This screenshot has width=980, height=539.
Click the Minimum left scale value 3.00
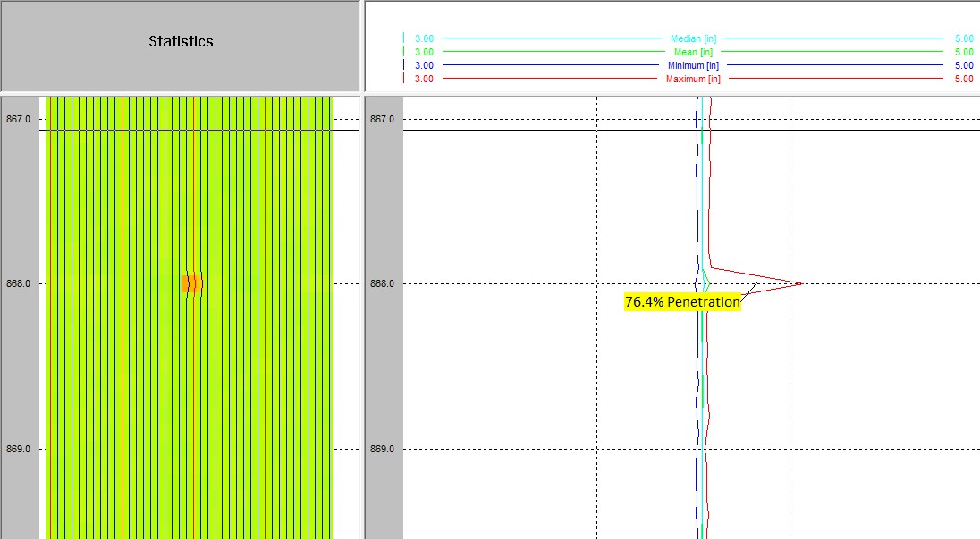424,66
